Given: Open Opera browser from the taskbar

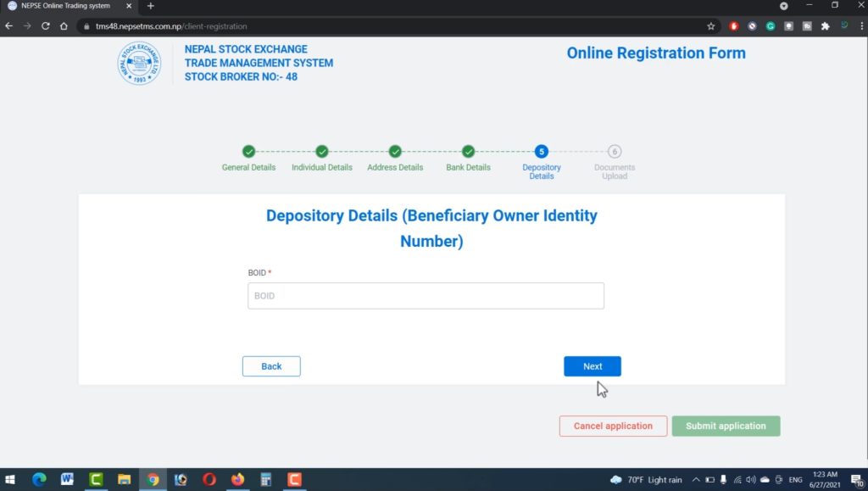Looking at the screenshot, I should 209,479.
